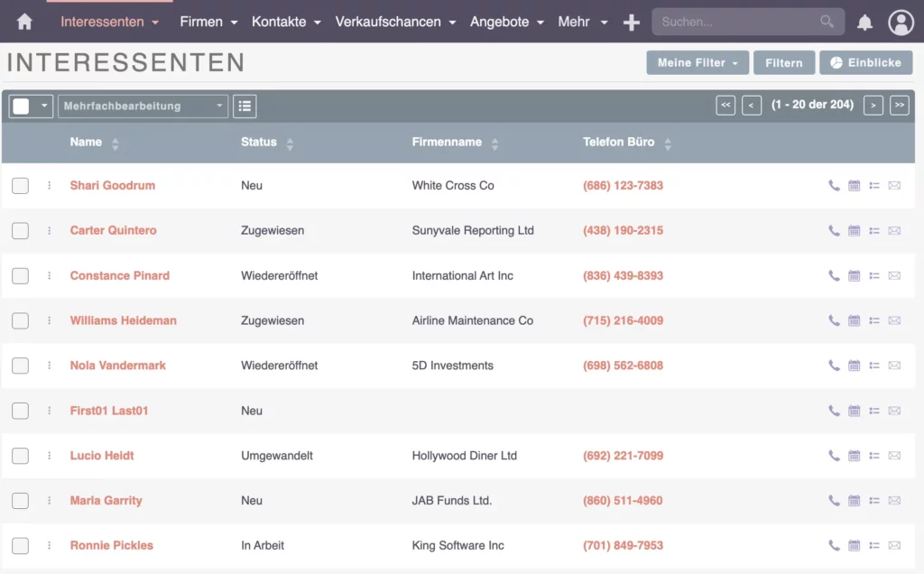
Task: Create a task for First01 Last01
Action: tap(873, 410)
